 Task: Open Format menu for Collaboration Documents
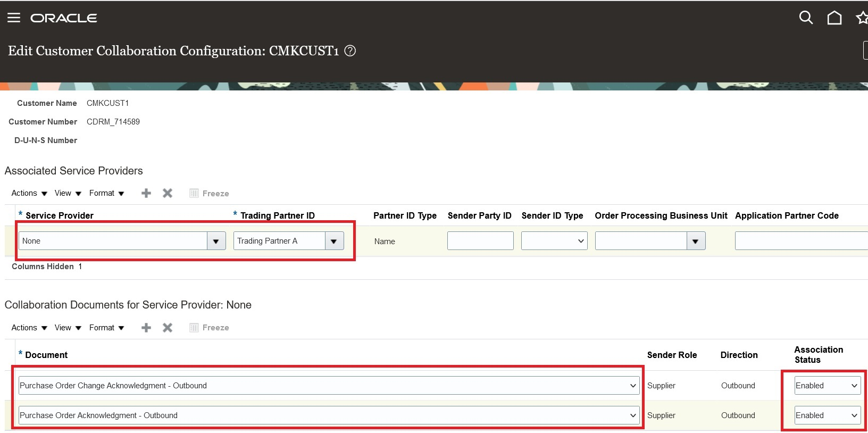(x=107, y=328)
